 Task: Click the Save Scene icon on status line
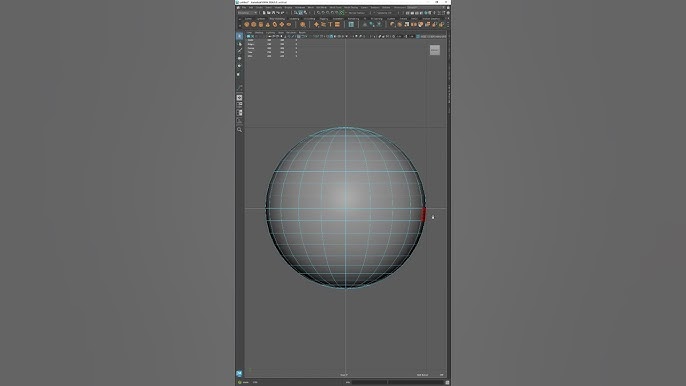[x=273, y=13]
